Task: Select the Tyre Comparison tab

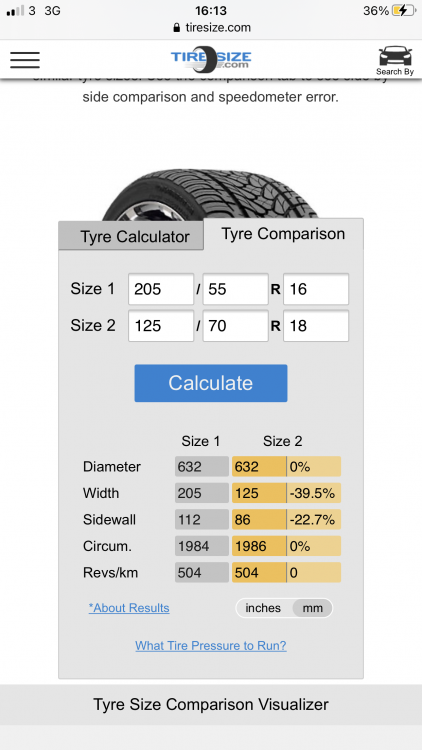Action: [x=283, y=234]
